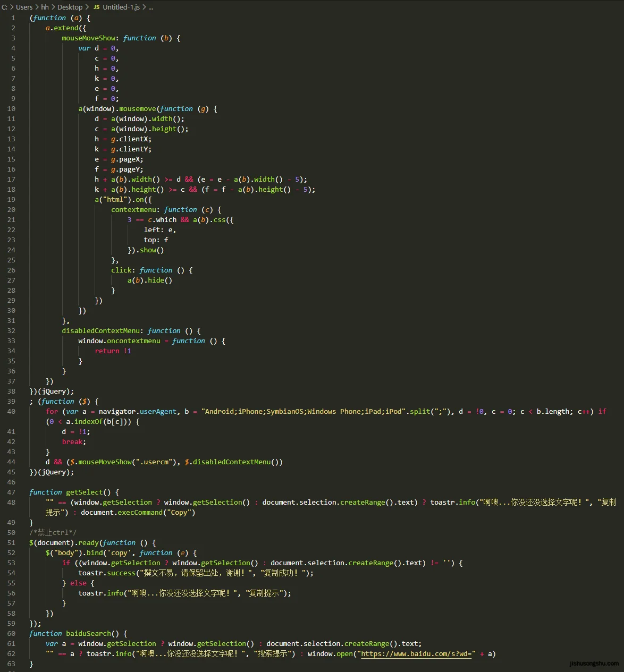The image size is (624, 672).
Task: Select the Untitled-1.js breadcrumb file item
Action: pos(116,7)
